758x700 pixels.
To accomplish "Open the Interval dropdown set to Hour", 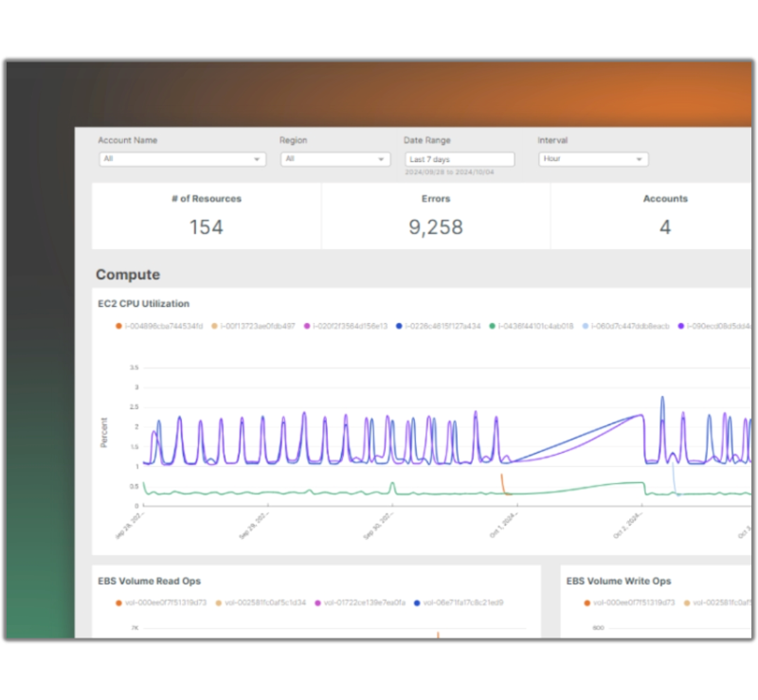I will [593, 159].
